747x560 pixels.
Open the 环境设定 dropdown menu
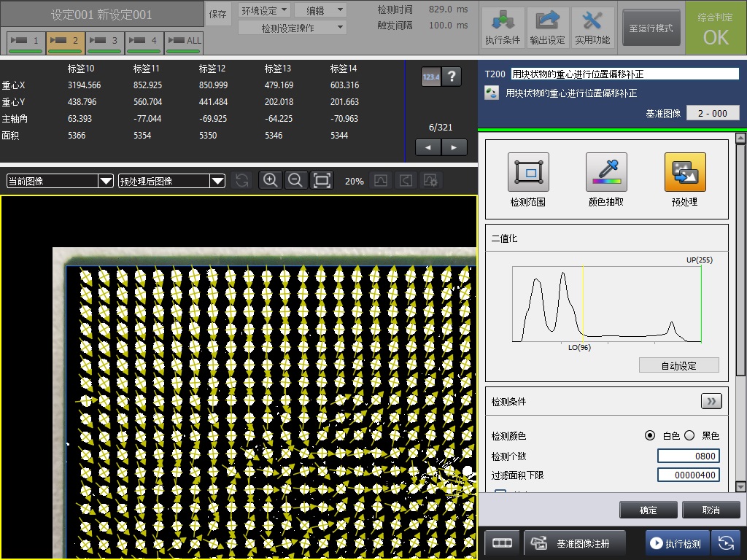[x=264, y=10]
